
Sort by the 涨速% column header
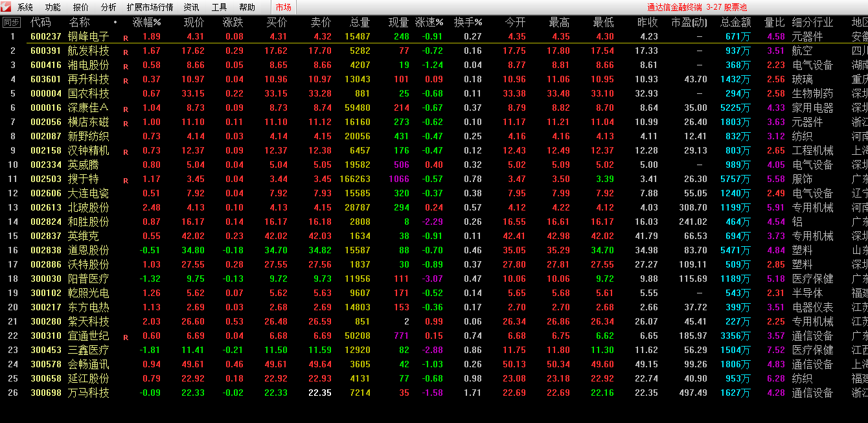(x=429, y=22)
